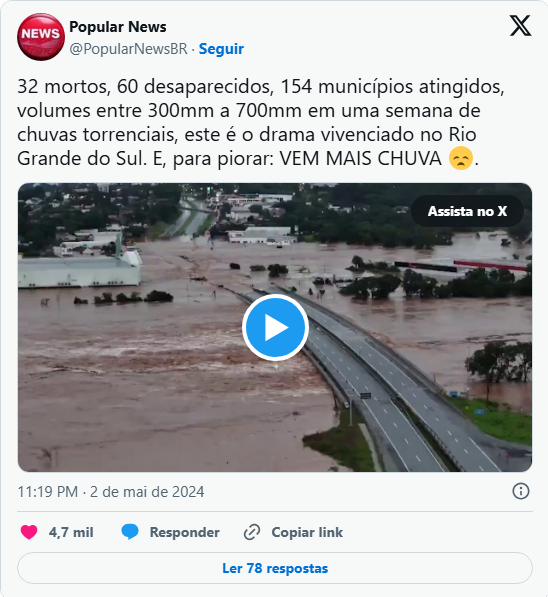Open the tweet info circle icon
The image size is (548, 597).
click(x=521, y=491)
